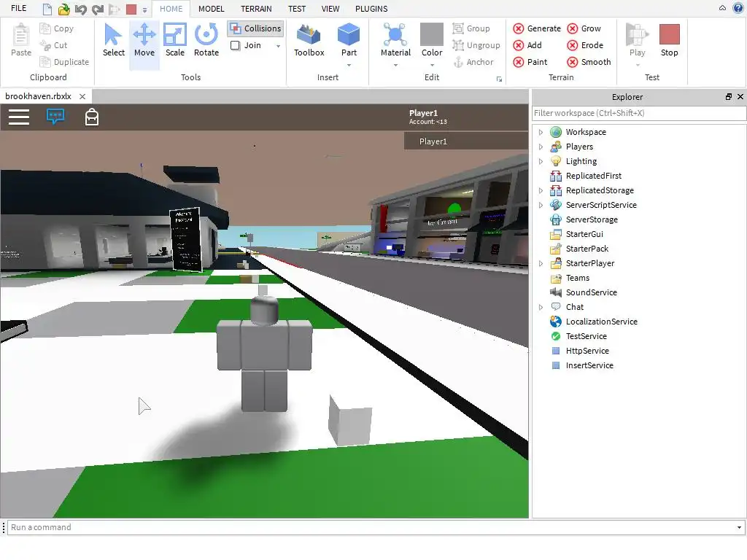Stop the running test session

tap(670, 41)
